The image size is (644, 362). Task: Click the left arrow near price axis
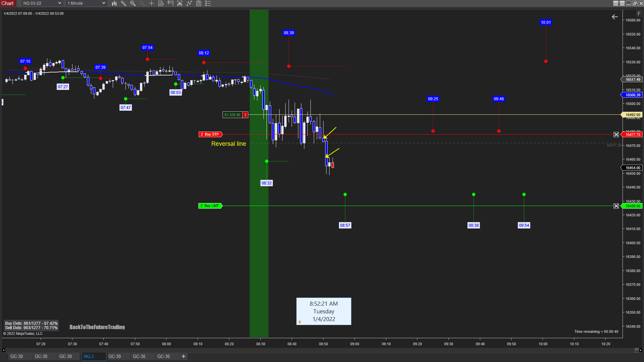tap(614, 17)
